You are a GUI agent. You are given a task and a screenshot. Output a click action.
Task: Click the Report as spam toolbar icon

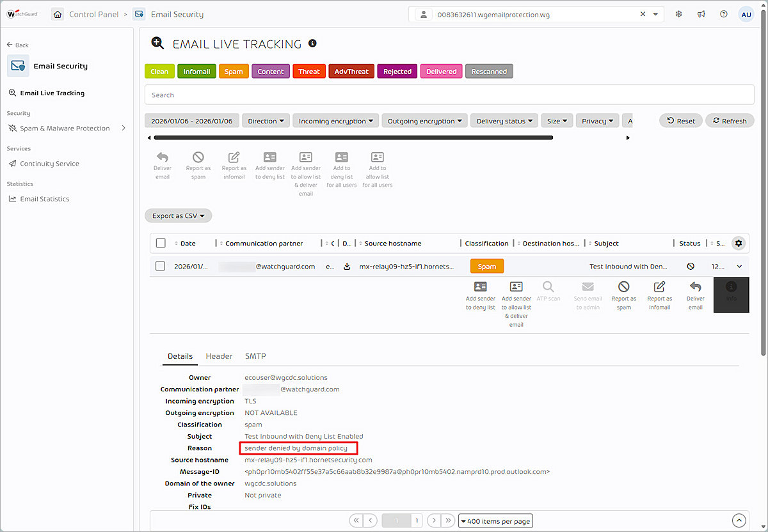(198, 165)
